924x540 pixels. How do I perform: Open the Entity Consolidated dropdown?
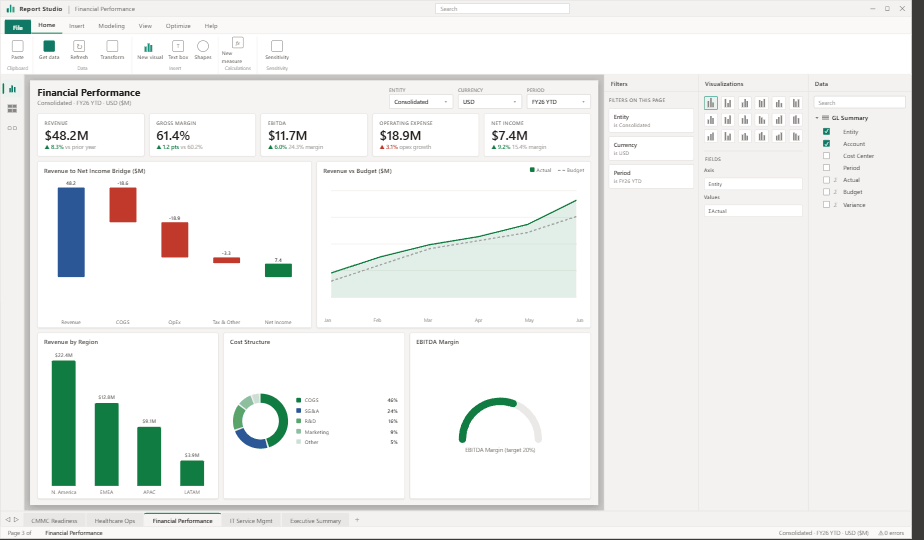(421, 102)
